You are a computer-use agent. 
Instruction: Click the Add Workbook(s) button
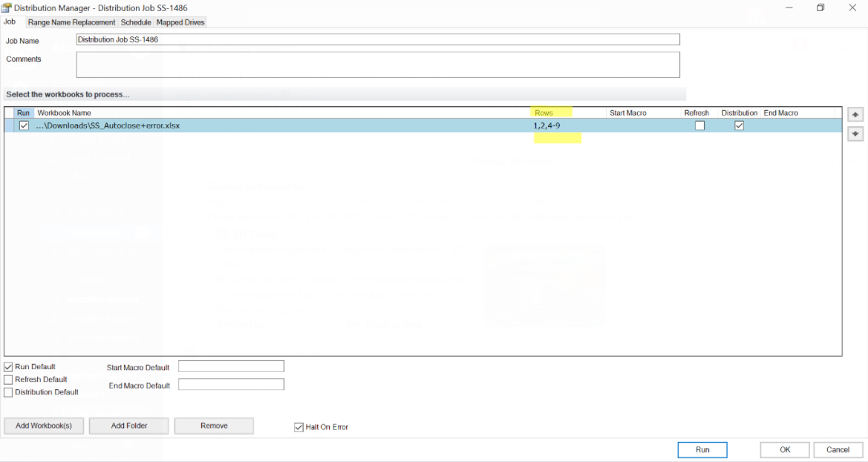44,426
